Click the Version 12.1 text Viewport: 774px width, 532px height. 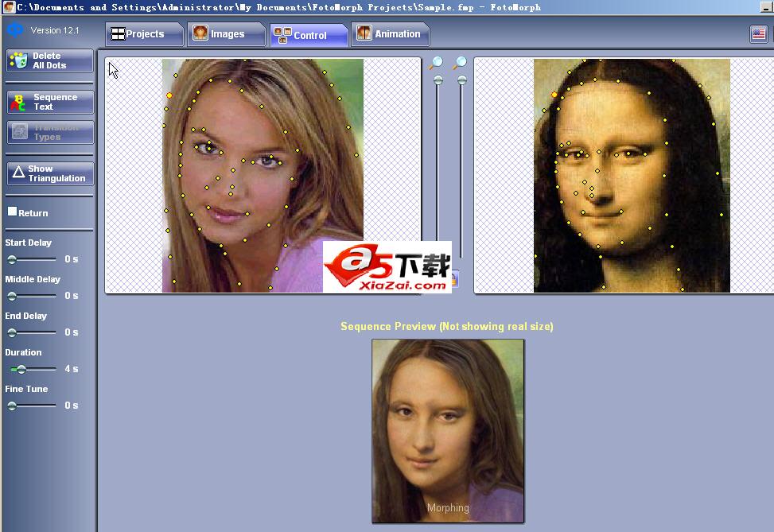54,30
